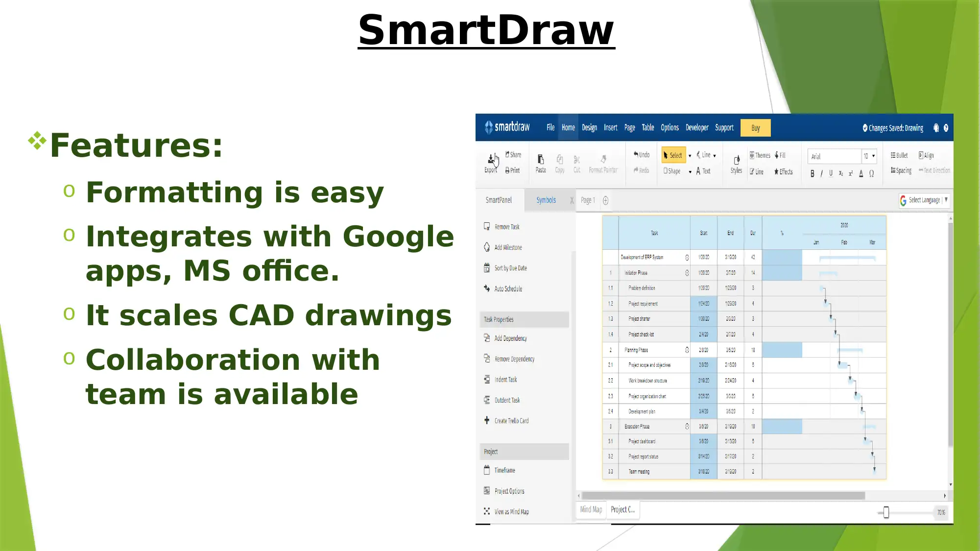The width and height of the screenshot is (980, 551).
Task: Open the Themes dropdown
Action: pyautogui.click(x=759, y=155)
